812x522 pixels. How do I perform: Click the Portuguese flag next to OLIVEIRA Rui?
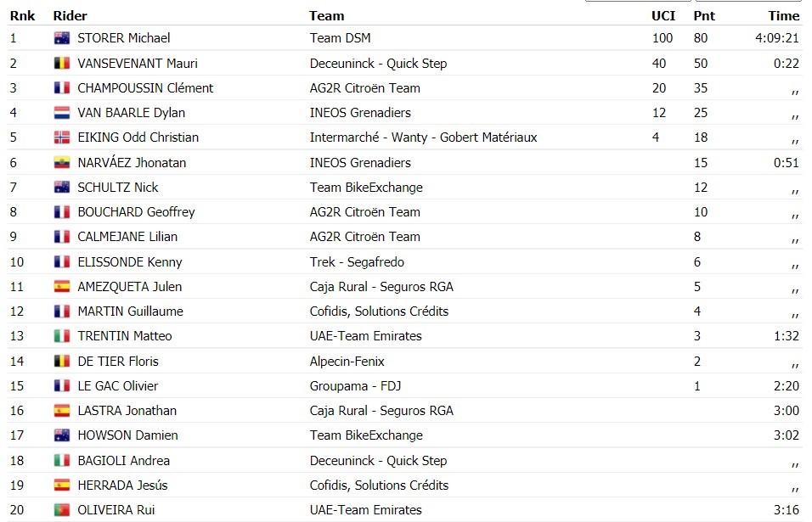(x=62, y=509)
